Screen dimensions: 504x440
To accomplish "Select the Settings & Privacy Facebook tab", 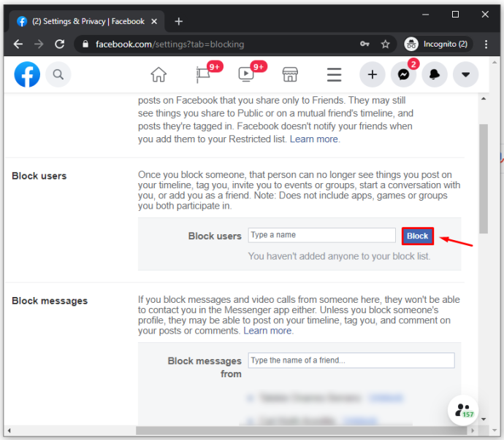I will coord(87,21).
